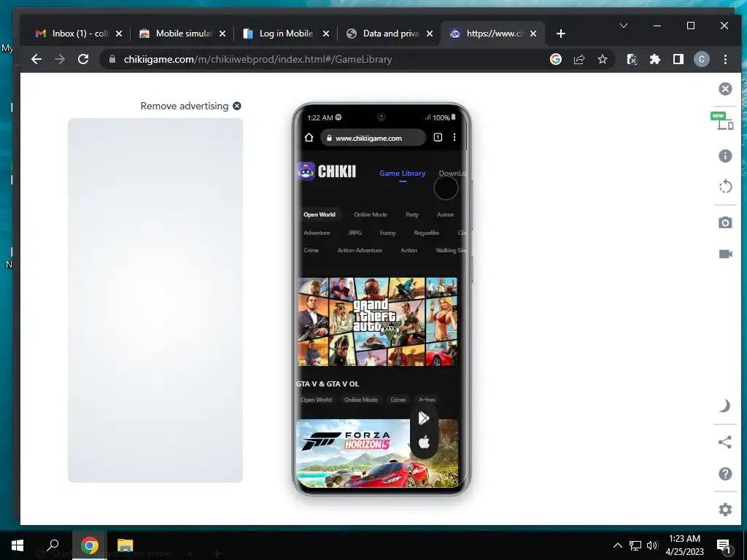Select the Online Mode category filter

[370, 215]
